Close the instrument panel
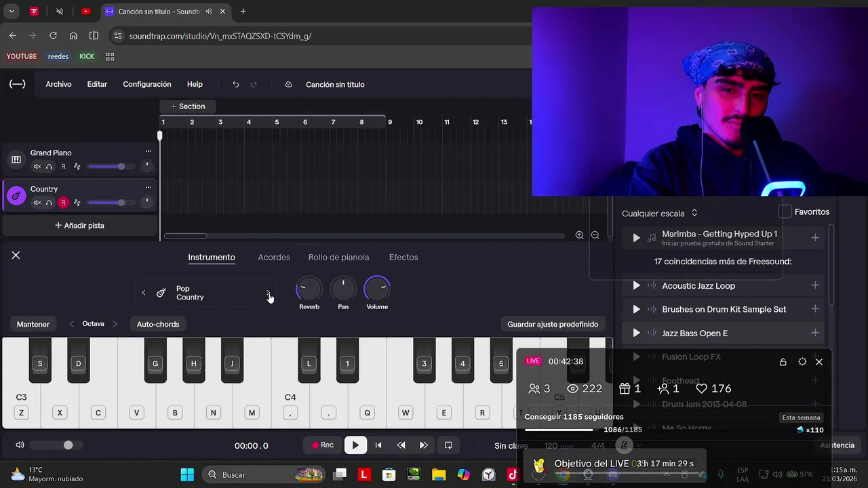Image resolution: width=868 pixels, height=488 pixels. (16, 256)
